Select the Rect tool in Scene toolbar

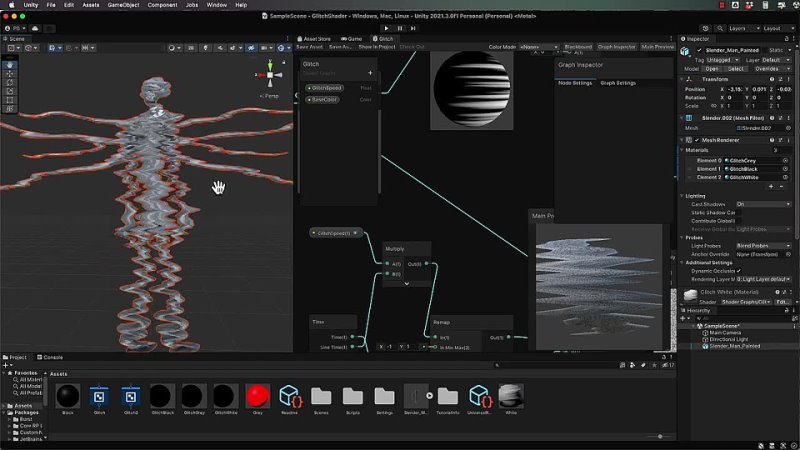[x=10, y=99]
